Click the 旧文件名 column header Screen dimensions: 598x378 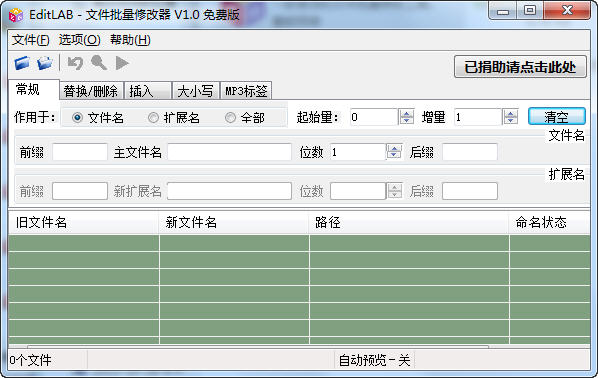(84, 222)
